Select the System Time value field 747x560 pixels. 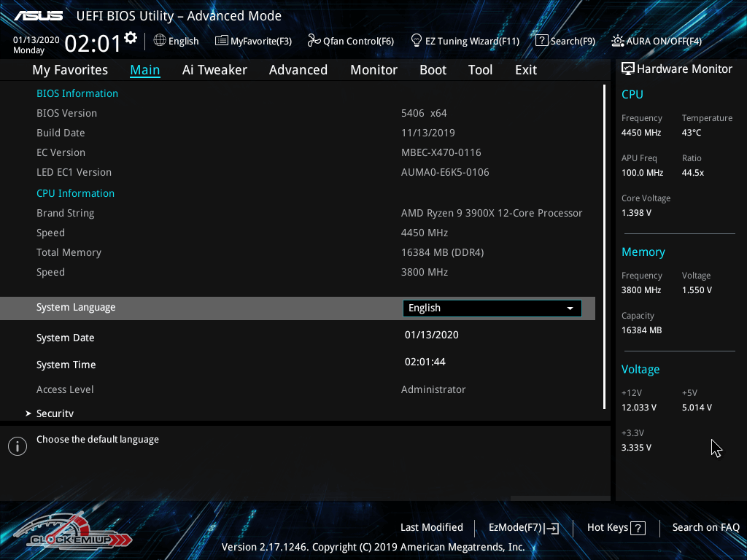(x=425, y=362)
